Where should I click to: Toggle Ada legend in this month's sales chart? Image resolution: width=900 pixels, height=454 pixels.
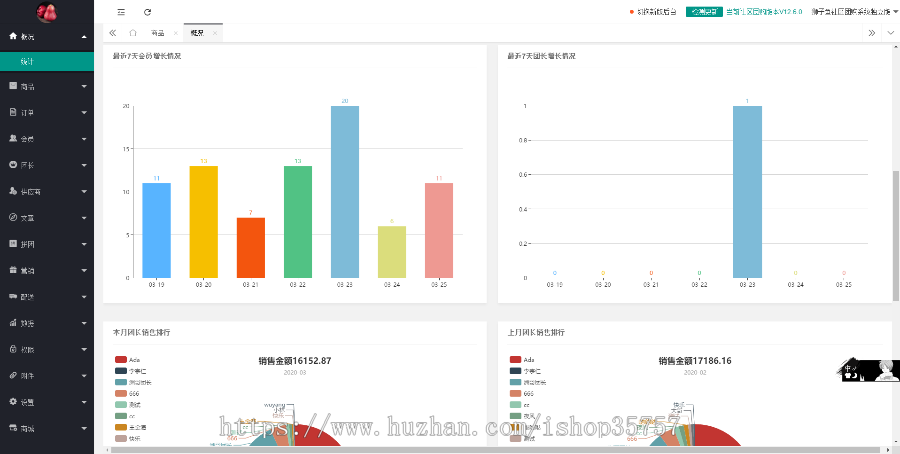(x=127, y=359)
